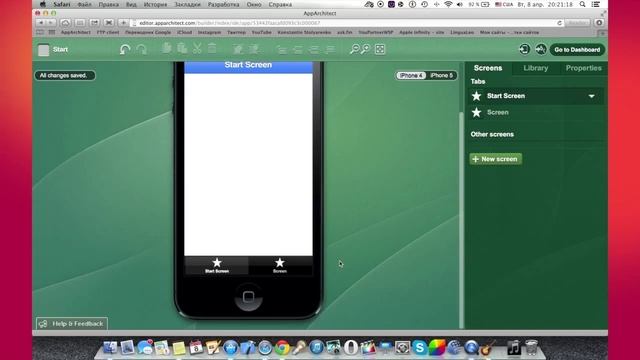Cut selection using the scissors icon
The width and height of the screenshot is (640, 360).
pos(197,48)
